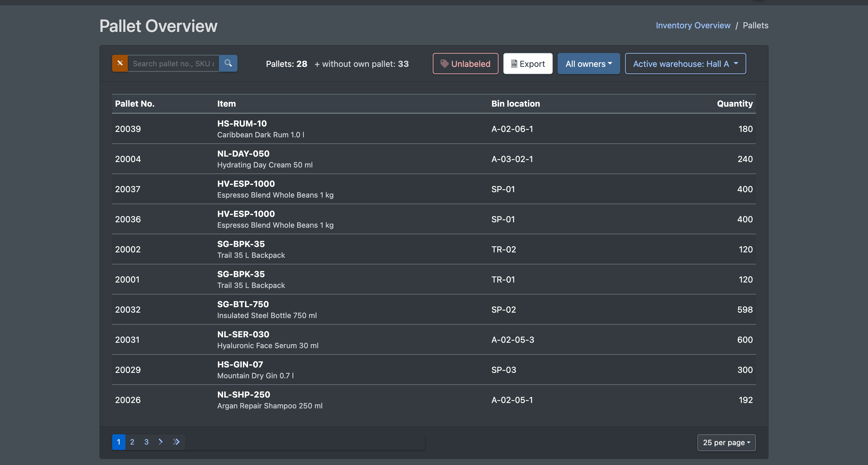This screenshot has height=465, width=868.
Task: Click the Quantity column header
Action: click(734, 104)
